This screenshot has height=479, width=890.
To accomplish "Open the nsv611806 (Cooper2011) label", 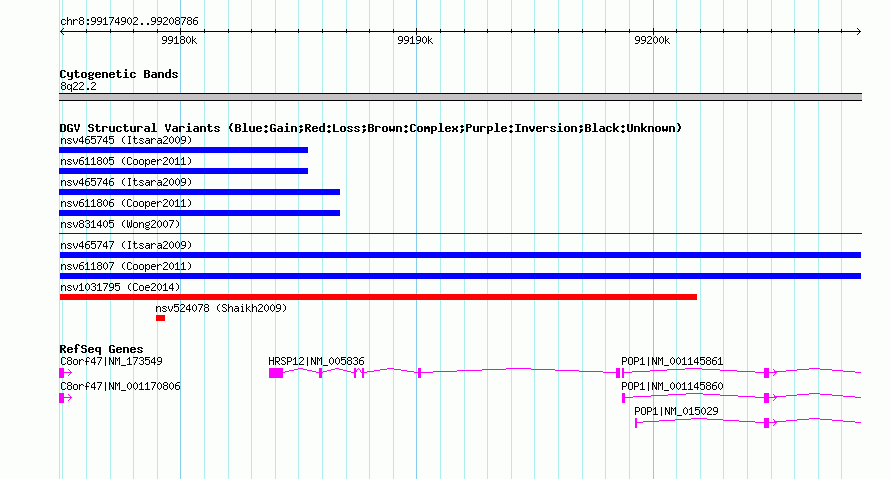I will pyautogui.click(x=126, y=203).
